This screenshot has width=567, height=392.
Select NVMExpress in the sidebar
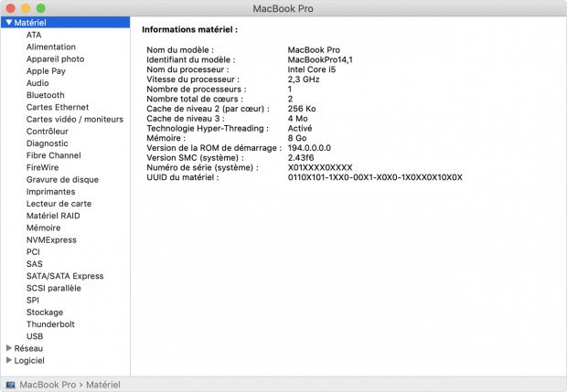point(51,240)
